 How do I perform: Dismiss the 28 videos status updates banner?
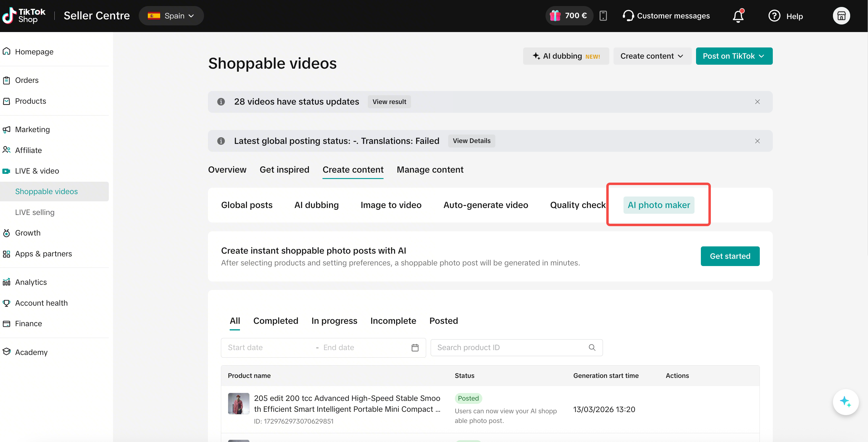tap(757, 102)
